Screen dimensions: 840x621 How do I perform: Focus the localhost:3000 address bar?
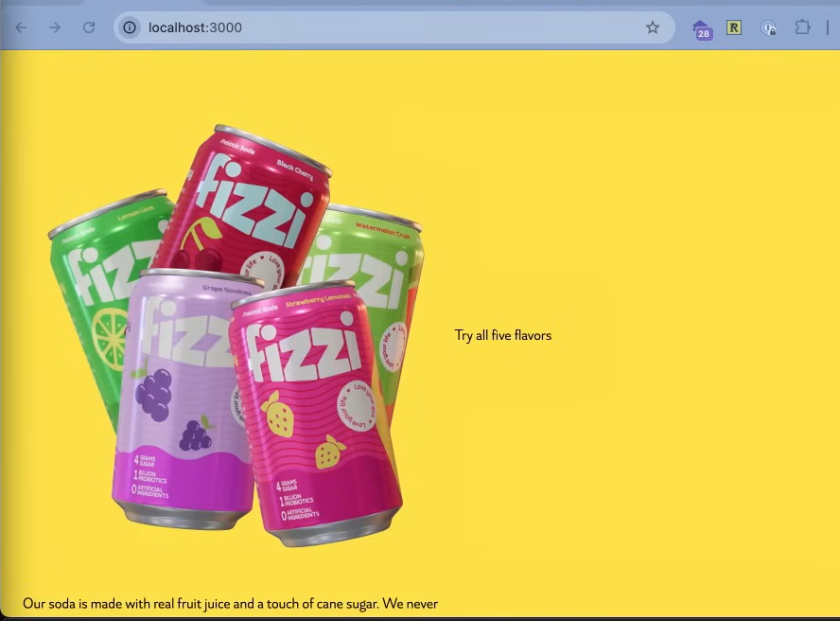[x=394, y=27]
